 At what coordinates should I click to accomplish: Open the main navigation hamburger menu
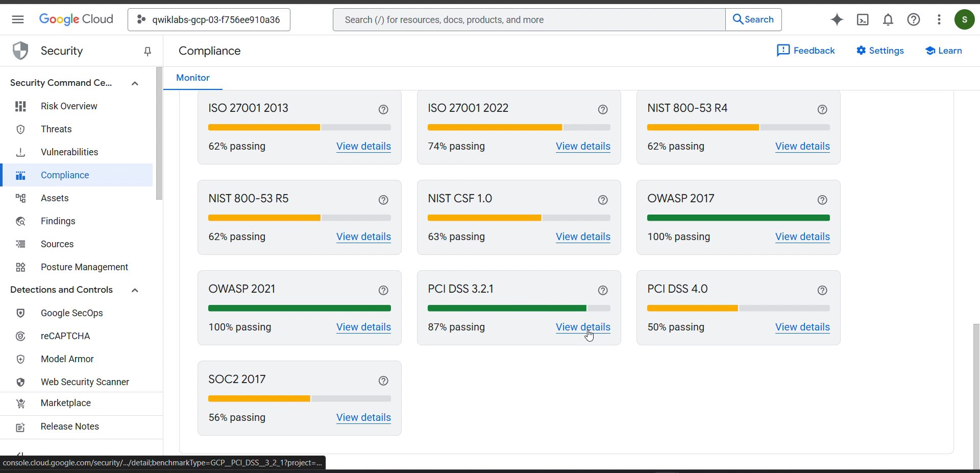click(x=18, y=19)
